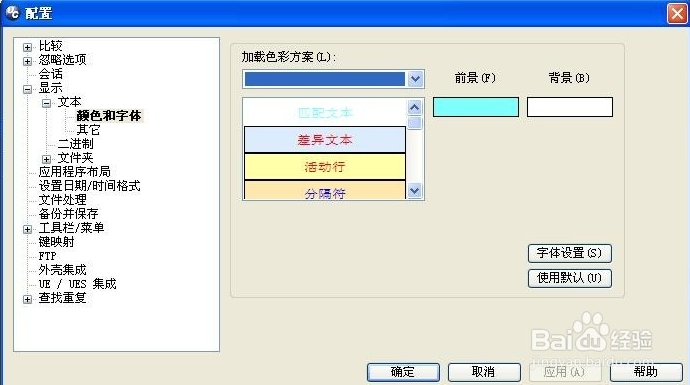Open 应用程序布局 settings
This screenshot has width=690, height=385.
click(x=74, y=172)
